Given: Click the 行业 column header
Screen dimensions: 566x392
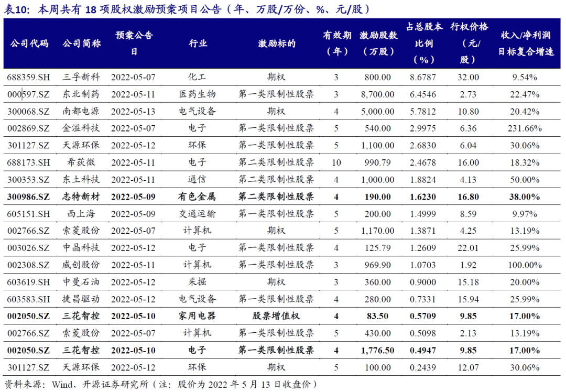Looking at the screenshot, I should click(198, 43).
